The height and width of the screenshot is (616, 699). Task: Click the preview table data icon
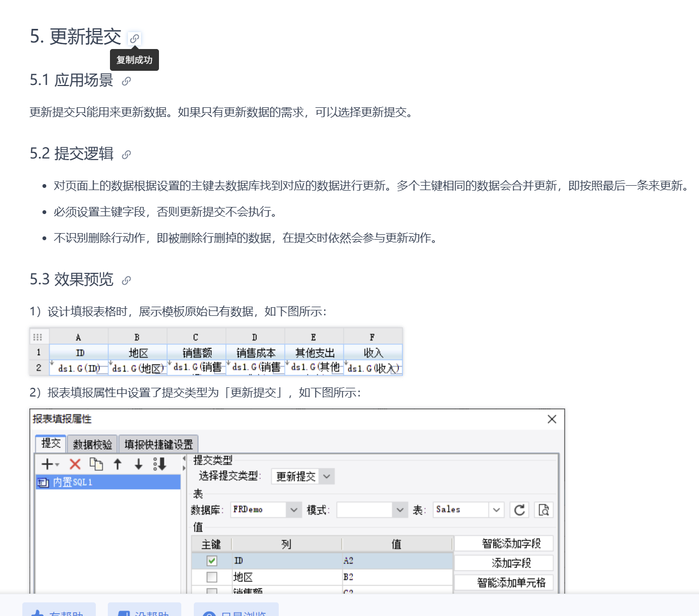point(543,510)
